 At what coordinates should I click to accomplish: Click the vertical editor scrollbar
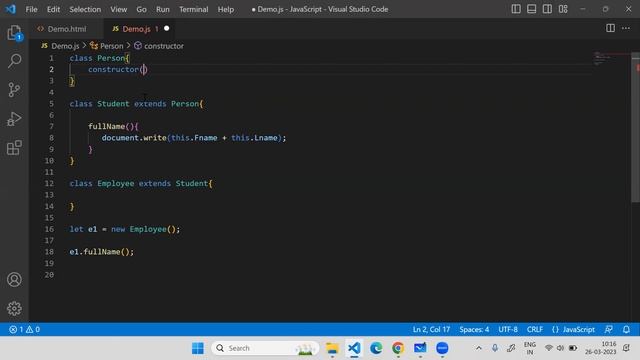point(636,127)
